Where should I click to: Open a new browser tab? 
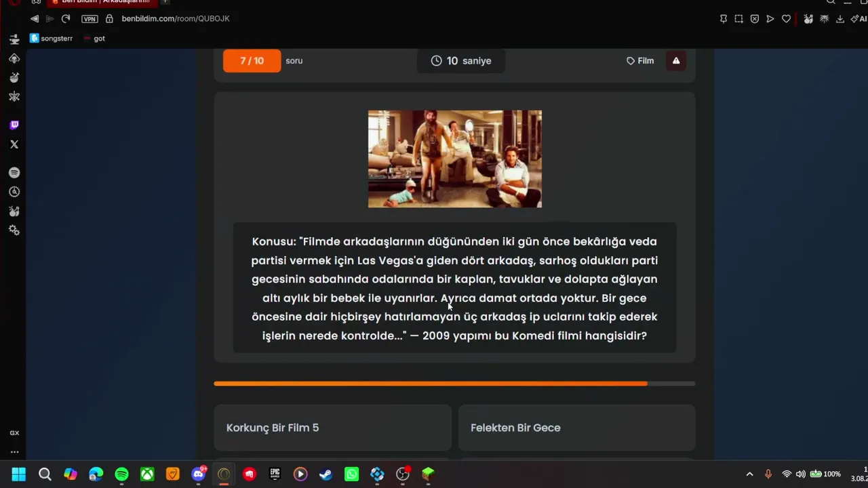pyautogui.click(x=164, y=2)
